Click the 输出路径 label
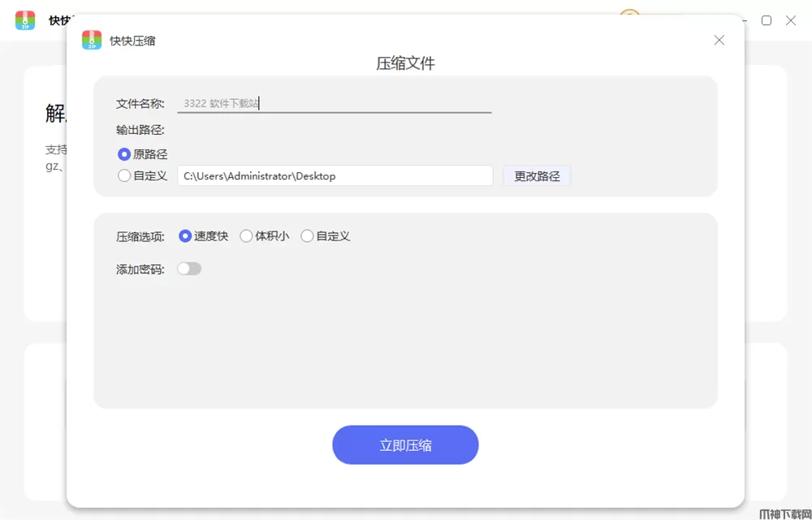 click(140, 129)
